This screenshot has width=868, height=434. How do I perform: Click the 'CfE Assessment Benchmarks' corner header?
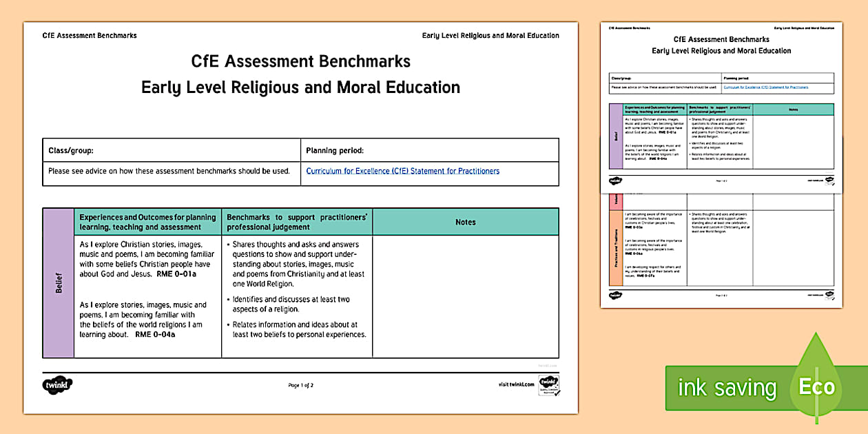point(89,34)
